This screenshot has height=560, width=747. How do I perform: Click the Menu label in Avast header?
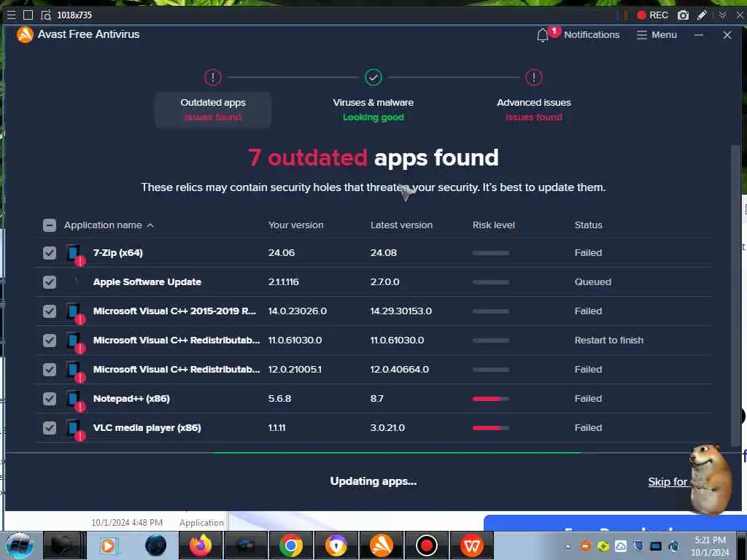[x=664, y=35]
